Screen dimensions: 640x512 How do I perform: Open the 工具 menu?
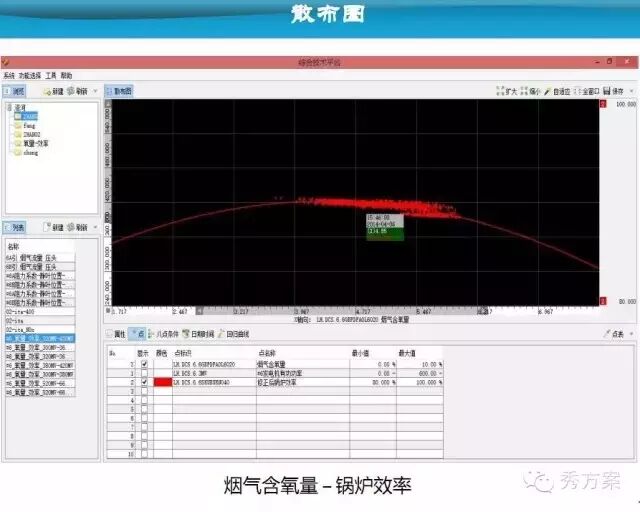coord(51,76)
